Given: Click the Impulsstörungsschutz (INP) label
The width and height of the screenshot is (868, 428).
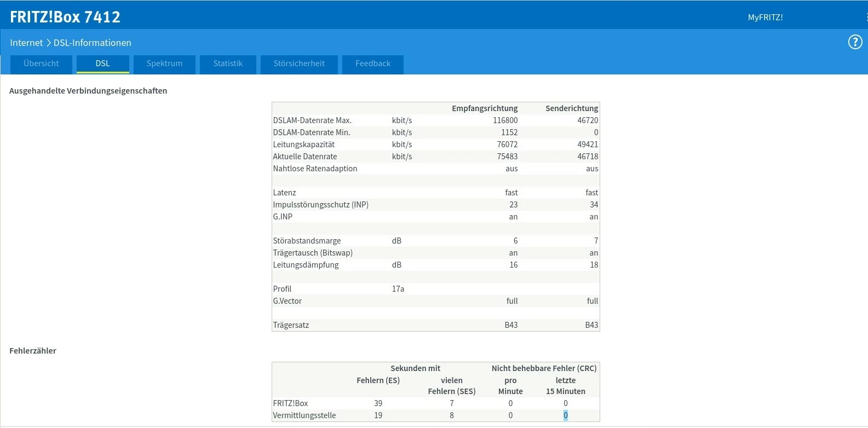Looking at the screenshot, I should pyautogui.click(x=321, y=205).
